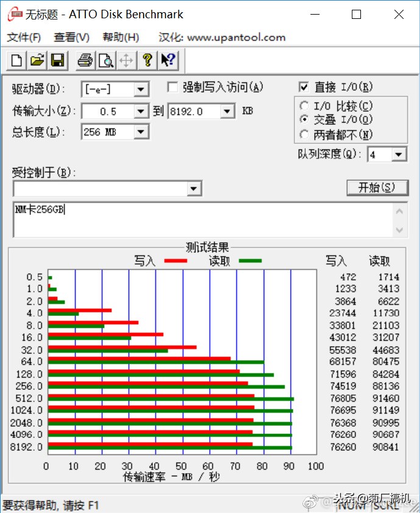Click the 开始(S) start button
Viewport: 420px width, 513px height.
[377, 188]
